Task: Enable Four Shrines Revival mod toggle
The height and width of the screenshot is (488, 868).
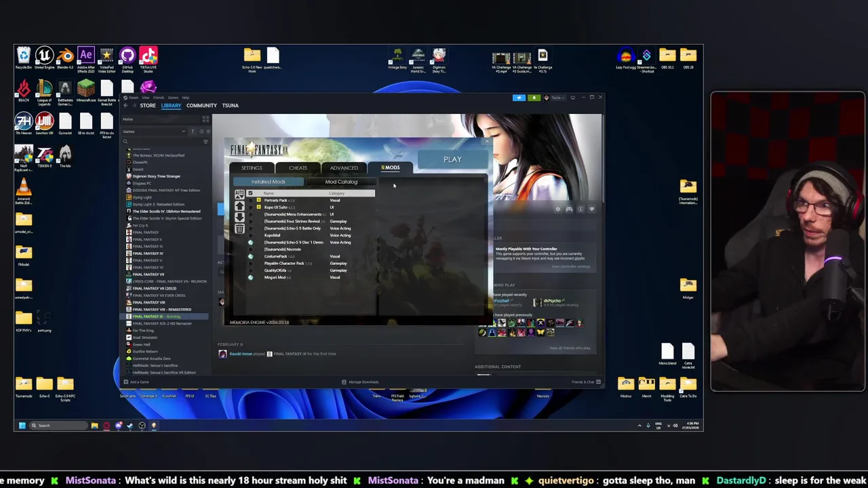Action: coord(250,222)
